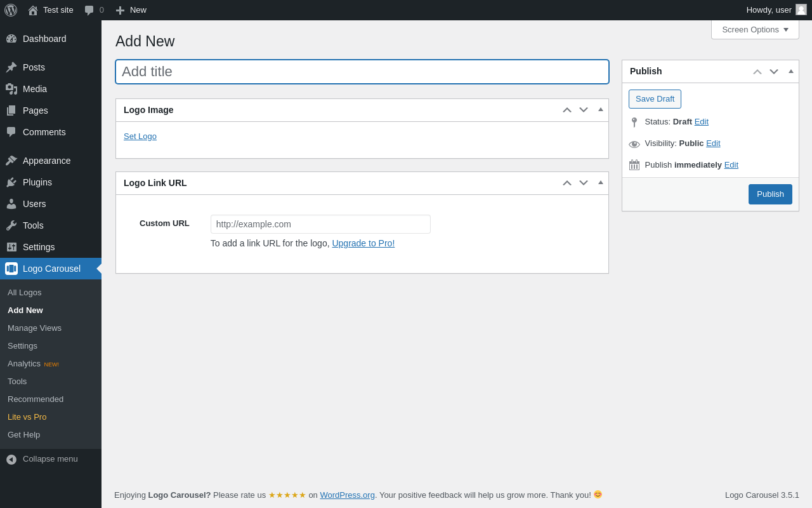
Task: Move Logo Link URL box up
Action: click(567, 183)
